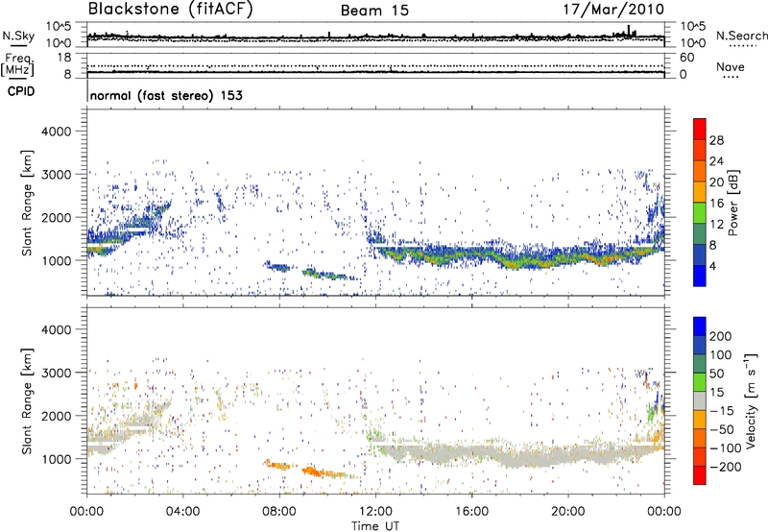Image resolution: width=768 pixels, height=532 pixels.
Task: Select the 'CPID' row label
Action: coord(21,91)
